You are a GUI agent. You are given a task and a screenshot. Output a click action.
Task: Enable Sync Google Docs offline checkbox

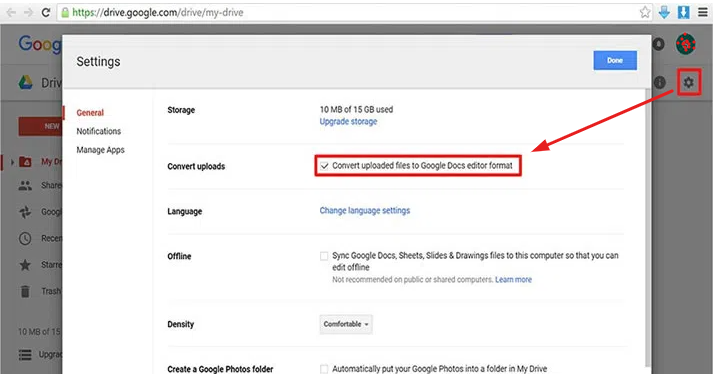pos(324,256)
